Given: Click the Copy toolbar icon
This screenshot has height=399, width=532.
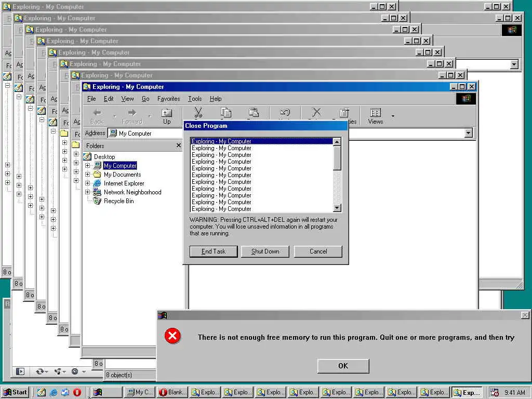Looking at the screenshot, I should [x=226, y=112].
